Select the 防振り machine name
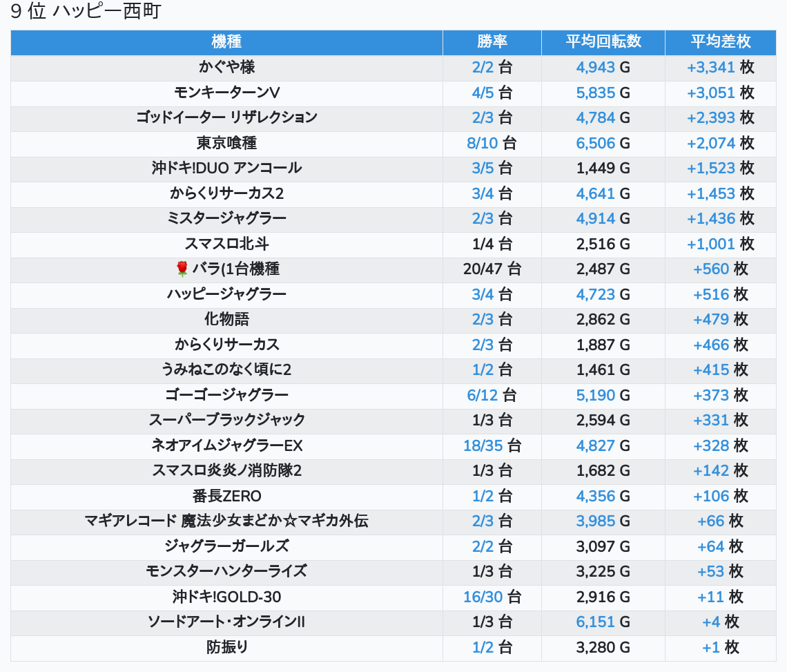Screen dimensions: 787x672 point(226,647)
